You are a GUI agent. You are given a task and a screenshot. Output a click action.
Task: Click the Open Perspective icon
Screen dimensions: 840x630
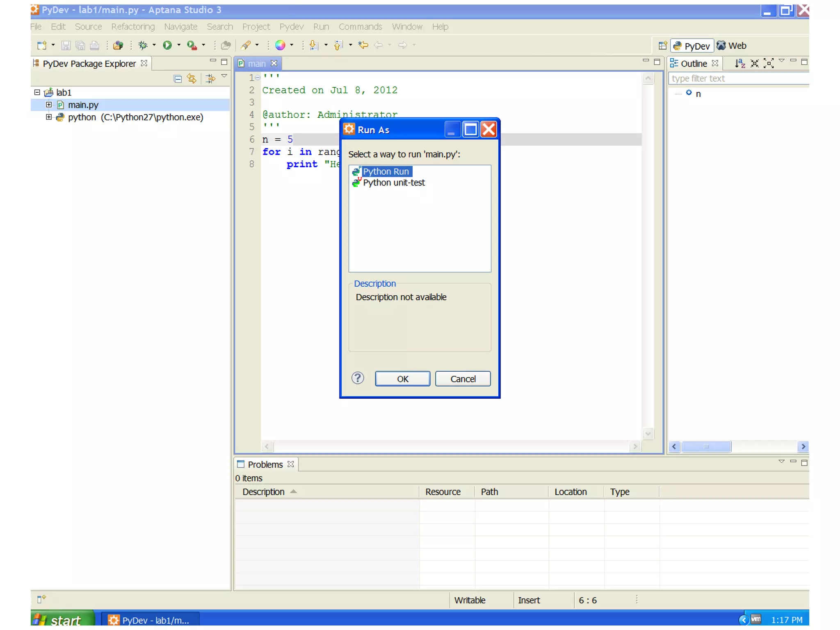click(662, 46)
